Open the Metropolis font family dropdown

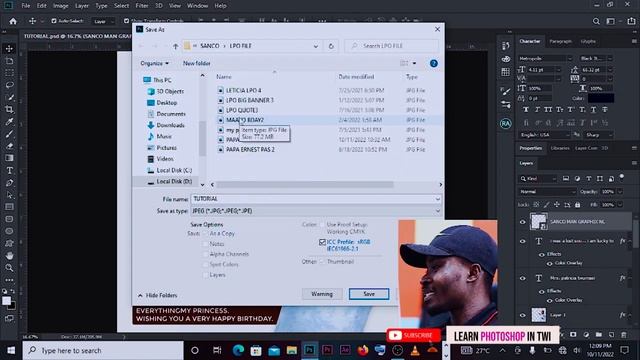(x=569, y=58)
